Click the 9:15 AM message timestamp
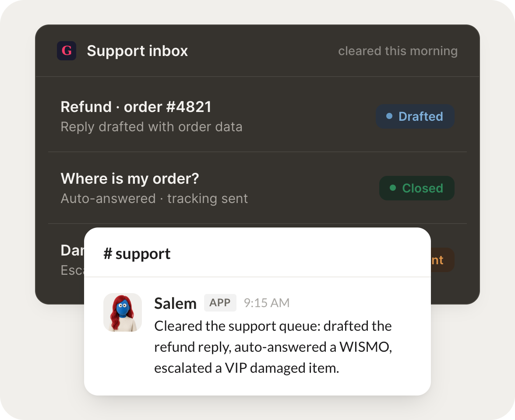The height and width of the screenshot is (420, 515). 266,303
